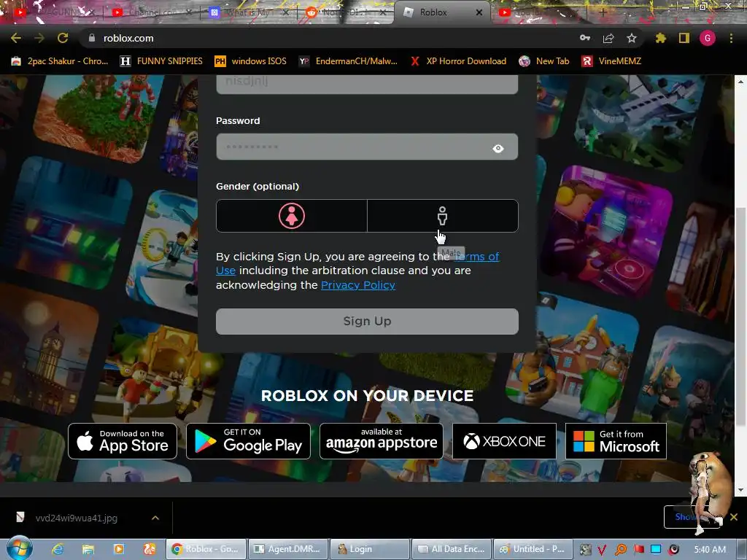The image size is (747, 560).
Task: Close the downloads bar
Action: pos(734,517)
